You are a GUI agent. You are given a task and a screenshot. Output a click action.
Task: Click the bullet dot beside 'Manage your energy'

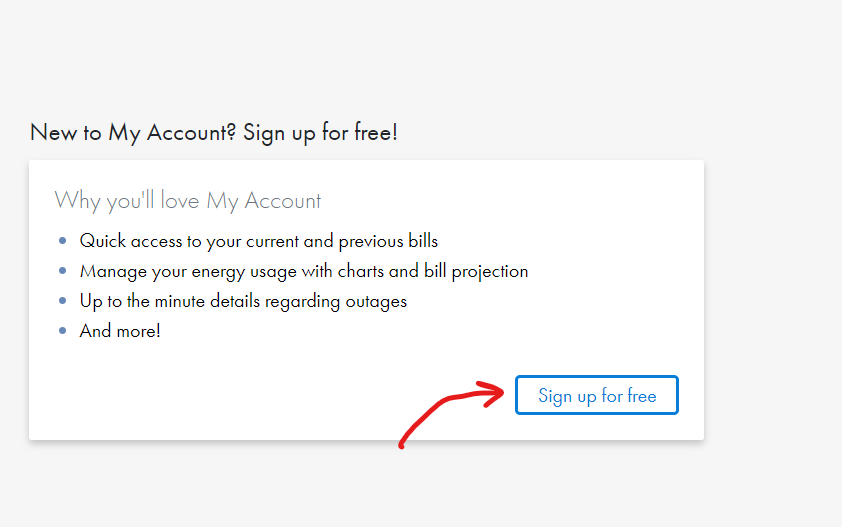(63, 271)
